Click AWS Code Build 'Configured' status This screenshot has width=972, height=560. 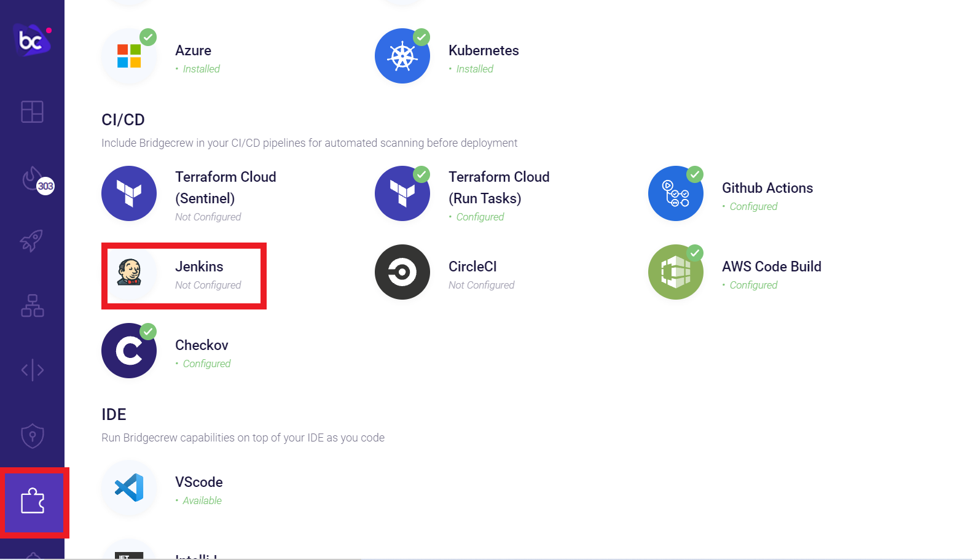(753, 285)
